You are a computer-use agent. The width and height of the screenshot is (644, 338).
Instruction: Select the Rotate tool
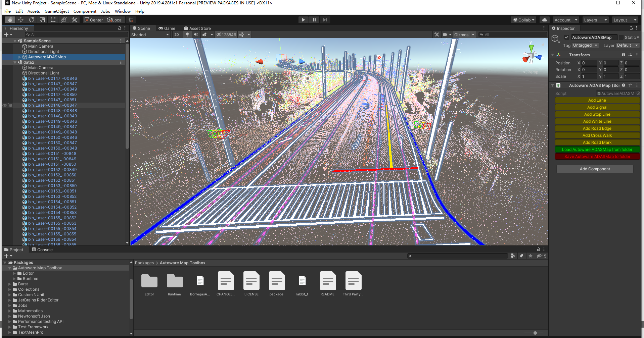click(31, 20)
